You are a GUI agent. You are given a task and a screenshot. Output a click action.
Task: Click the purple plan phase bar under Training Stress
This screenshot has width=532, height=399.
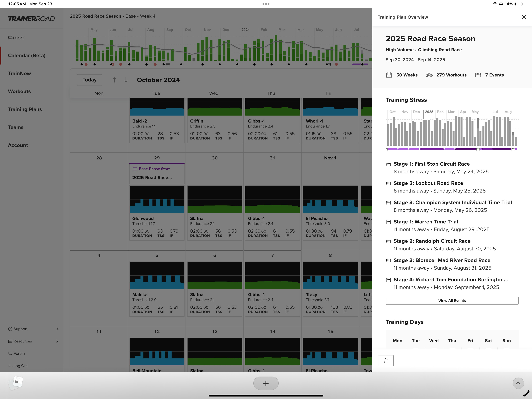point(452,149)
